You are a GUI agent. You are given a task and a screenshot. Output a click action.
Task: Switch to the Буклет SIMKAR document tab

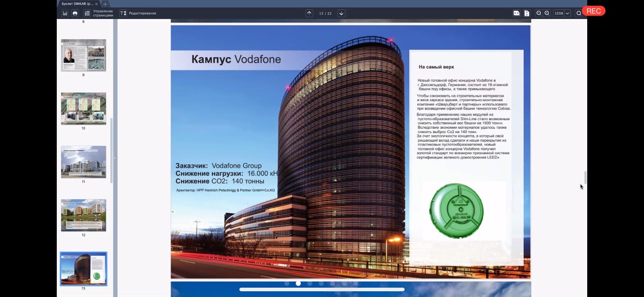pyautogui.click(x=77, y=4)
